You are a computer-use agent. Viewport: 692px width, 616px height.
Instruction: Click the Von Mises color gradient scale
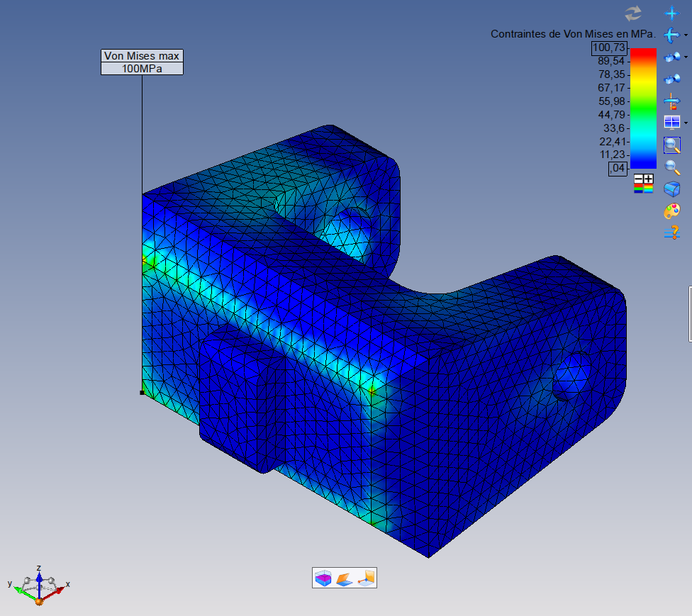click(x=642, y=106)
